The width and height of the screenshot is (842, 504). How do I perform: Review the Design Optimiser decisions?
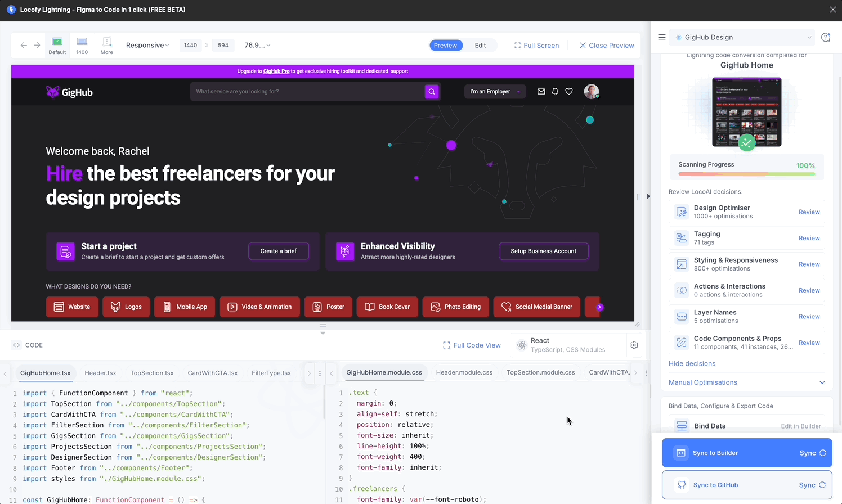point(809,212)
